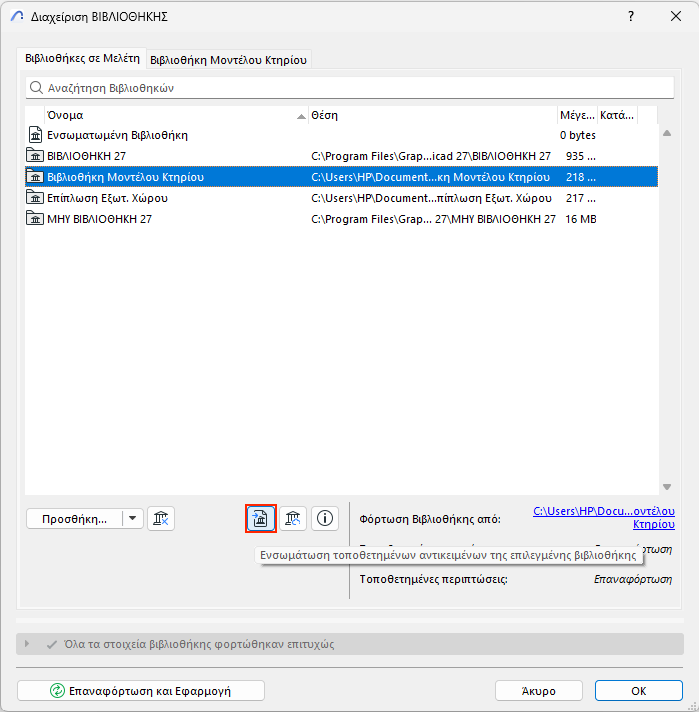The width and height of the screenshot is (699, 712).
Task: Click the 0 bytes size cell
Action: pyautogui.click(x=577, y=135)
